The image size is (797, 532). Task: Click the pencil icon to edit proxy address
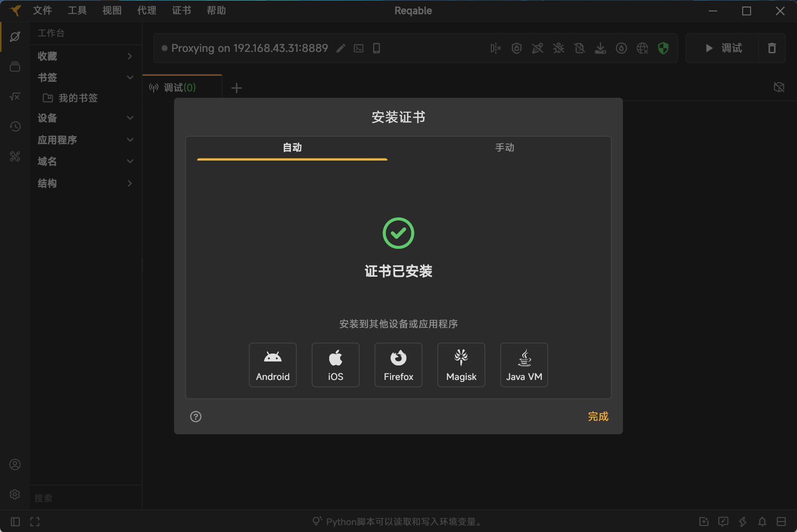click(341, 48)
